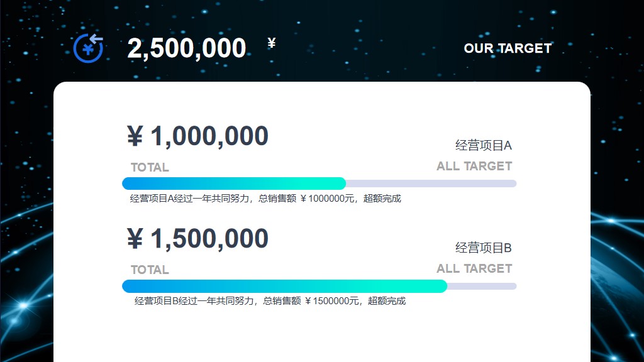Click the ¥ 1,500,000 amount figure

197,238
